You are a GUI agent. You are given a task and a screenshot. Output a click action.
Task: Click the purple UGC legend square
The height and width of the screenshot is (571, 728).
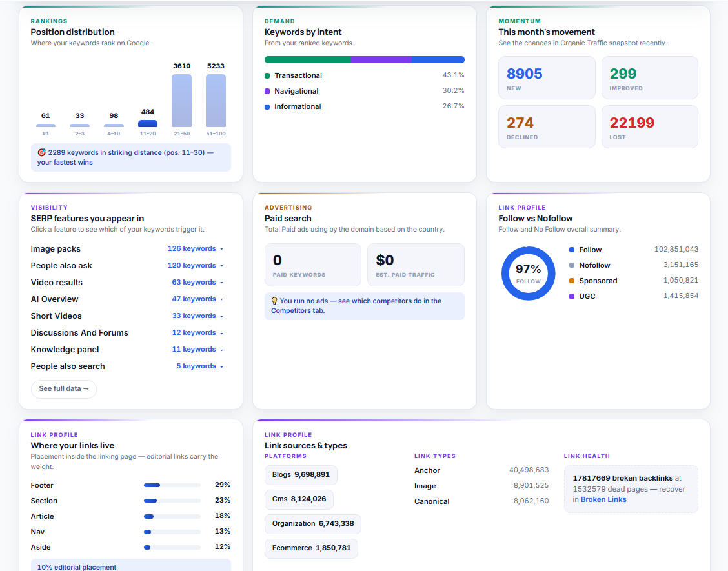[572, 296]
